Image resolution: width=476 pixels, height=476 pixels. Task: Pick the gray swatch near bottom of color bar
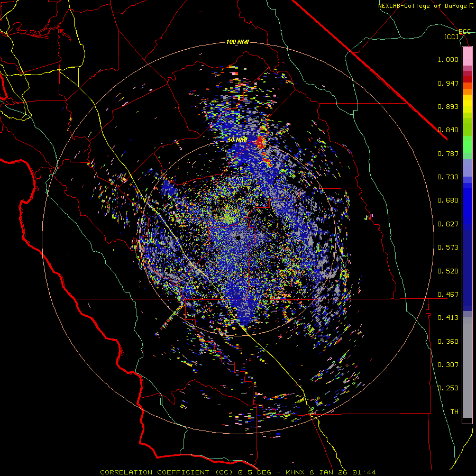[467, 368]
